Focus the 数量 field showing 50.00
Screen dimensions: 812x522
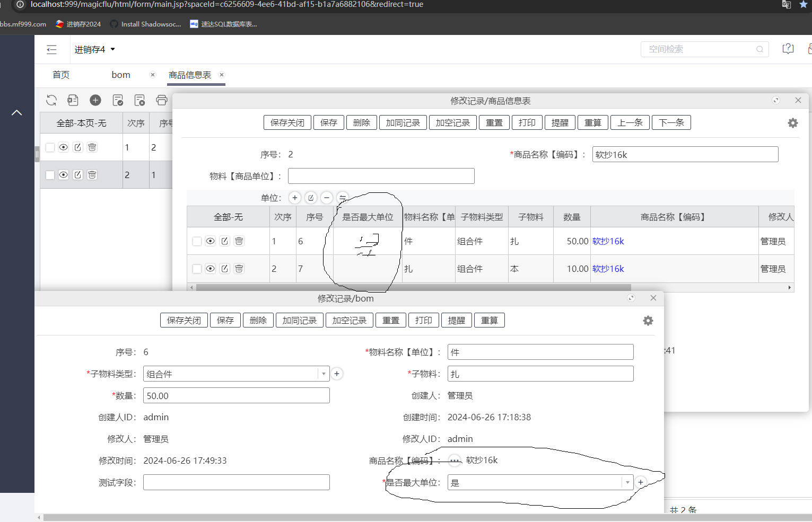click(x=237, y=395)
